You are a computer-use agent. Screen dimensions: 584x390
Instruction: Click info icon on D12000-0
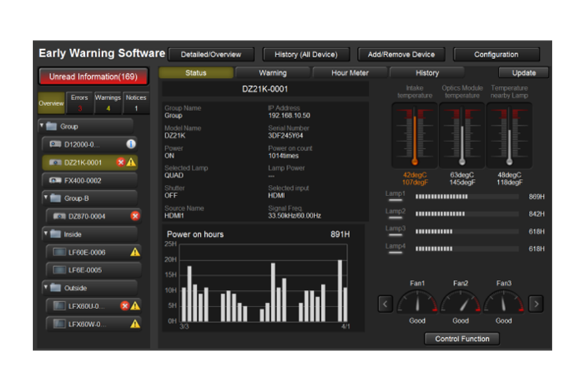coord(131,144)
